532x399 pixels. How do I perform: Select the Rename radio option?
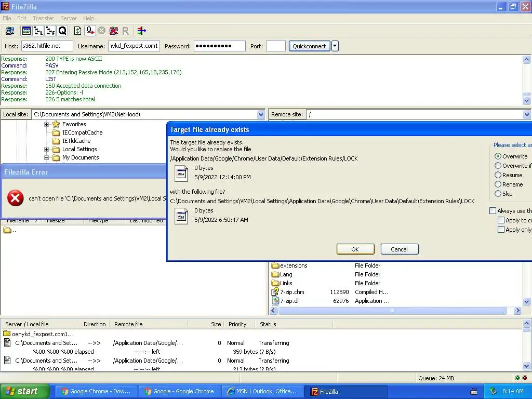(498, 184)
